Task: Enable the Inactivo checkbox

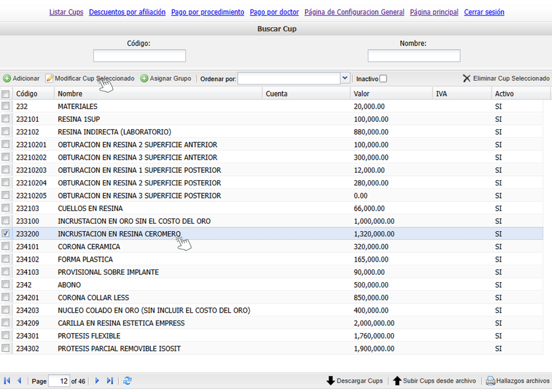Action: point(383,79)
